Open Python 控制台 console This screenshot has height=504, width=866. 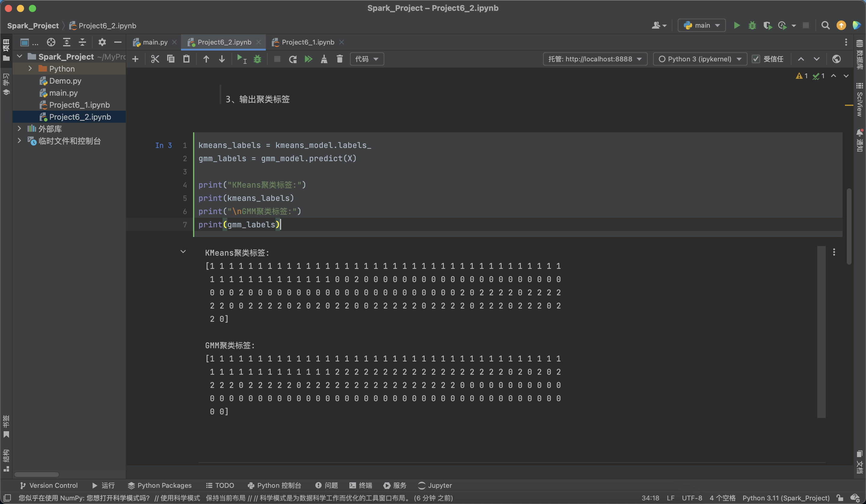(274, 485)
